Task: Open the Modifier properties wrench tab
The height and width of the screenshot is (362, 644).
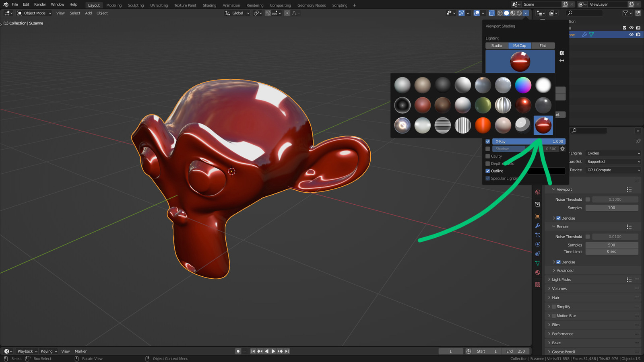Action: click(x=537, y=226)
